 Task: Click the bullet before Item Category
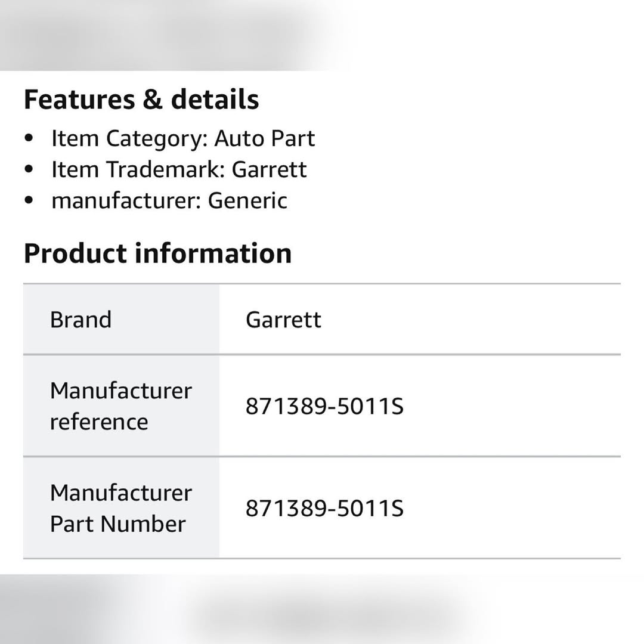click(x=29, y=139)
